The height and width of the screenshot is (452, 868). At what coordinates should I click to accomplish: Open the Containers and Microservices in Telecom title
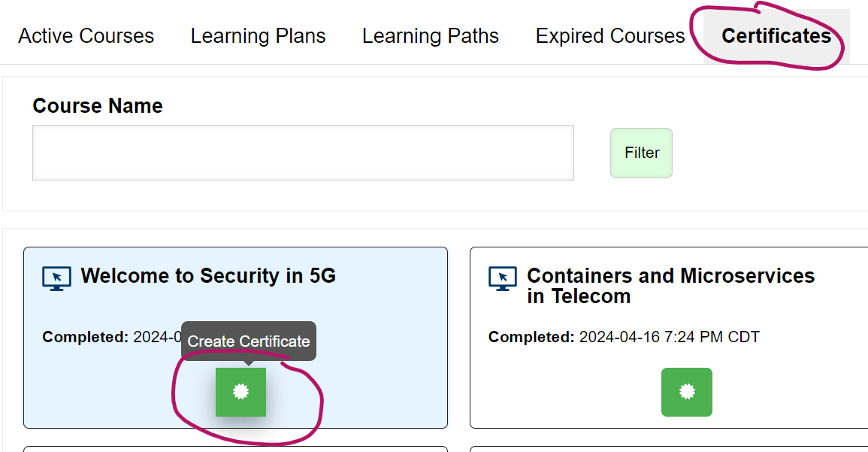click(670, 286)
